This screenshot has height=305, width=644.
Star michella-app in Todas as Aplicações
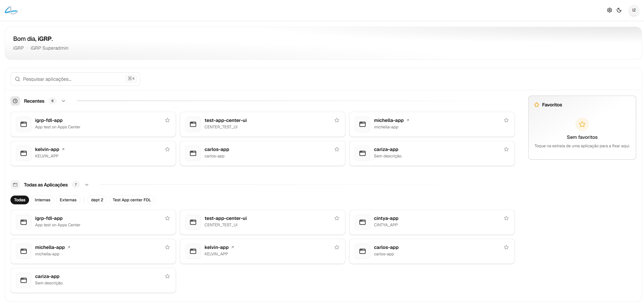(167, 247)
